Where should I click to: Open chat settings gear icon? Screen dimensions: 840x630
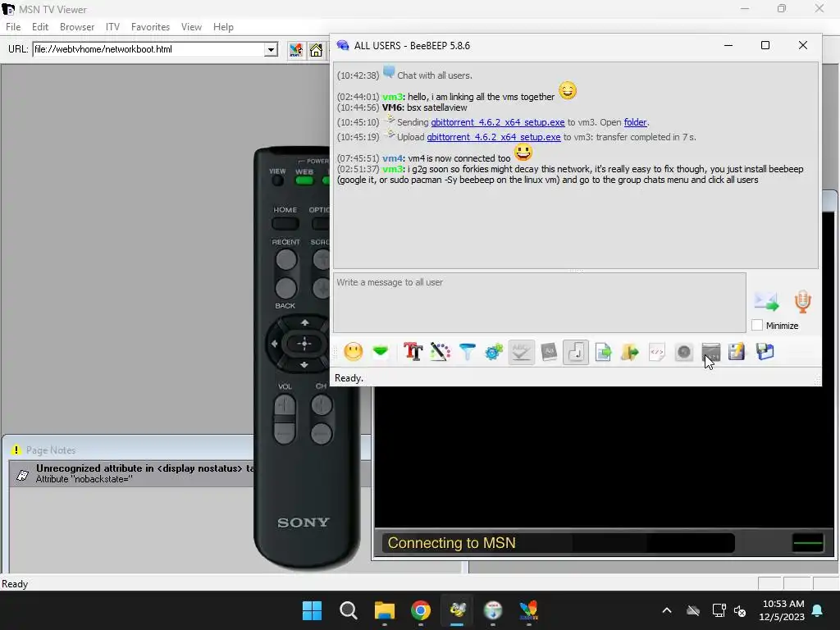494,352
